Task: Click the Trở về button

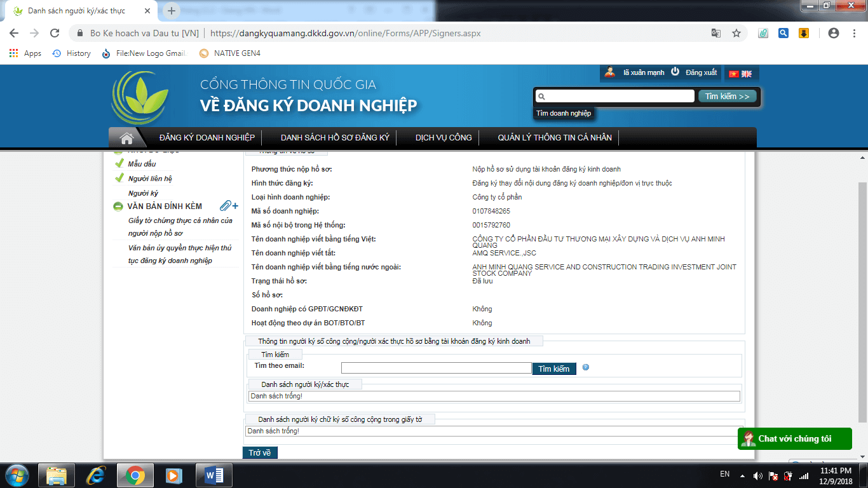Action: (260, 453)
